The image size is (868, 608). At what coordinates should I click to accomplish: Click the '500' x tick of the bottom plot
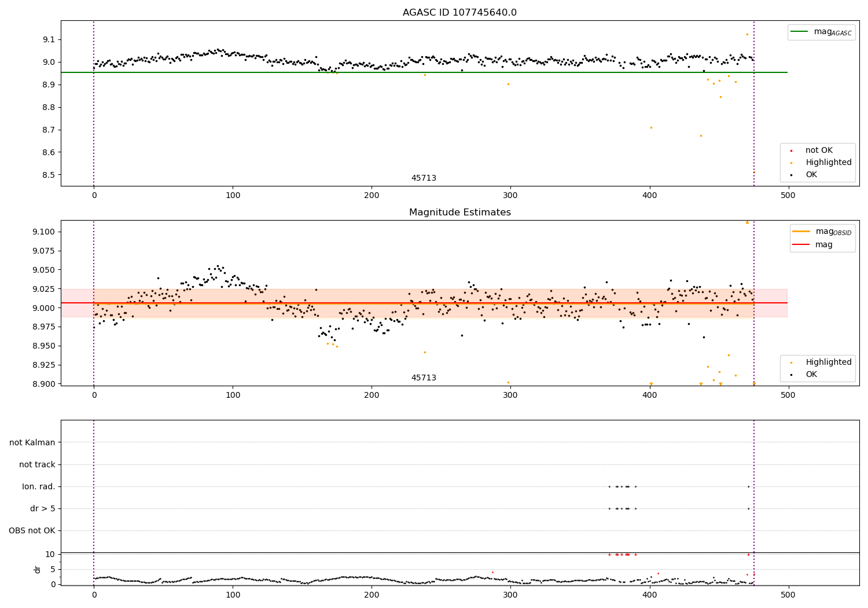tap(788, 595)
